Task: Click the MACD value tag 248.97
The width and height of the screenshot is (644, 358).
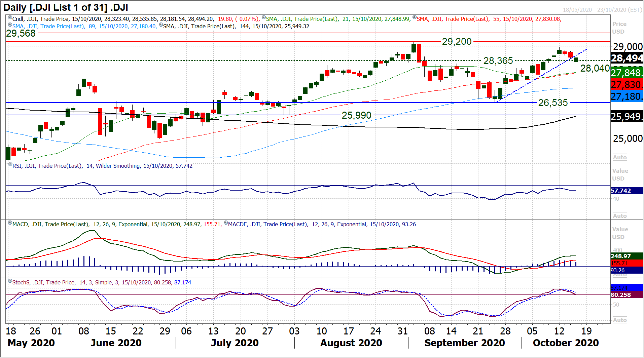Action: point(627,256)
